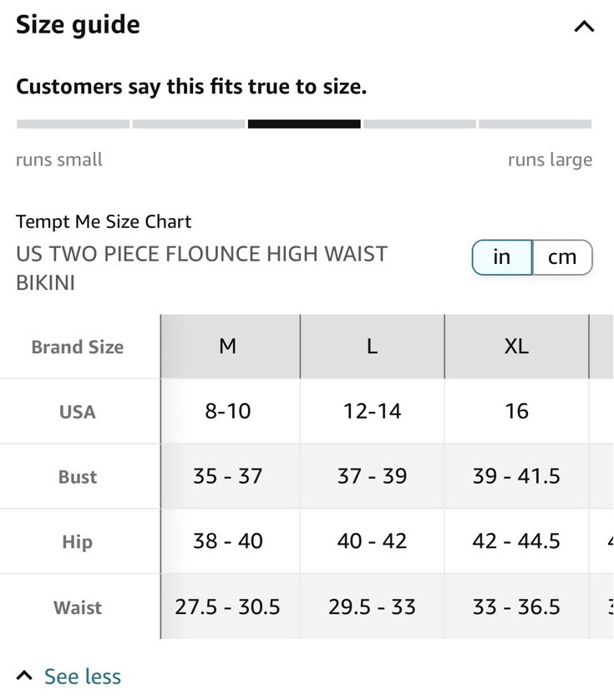Select the XL brand size column header
Viewport: 614px width, 700px height.
click(x=516, y=347)
